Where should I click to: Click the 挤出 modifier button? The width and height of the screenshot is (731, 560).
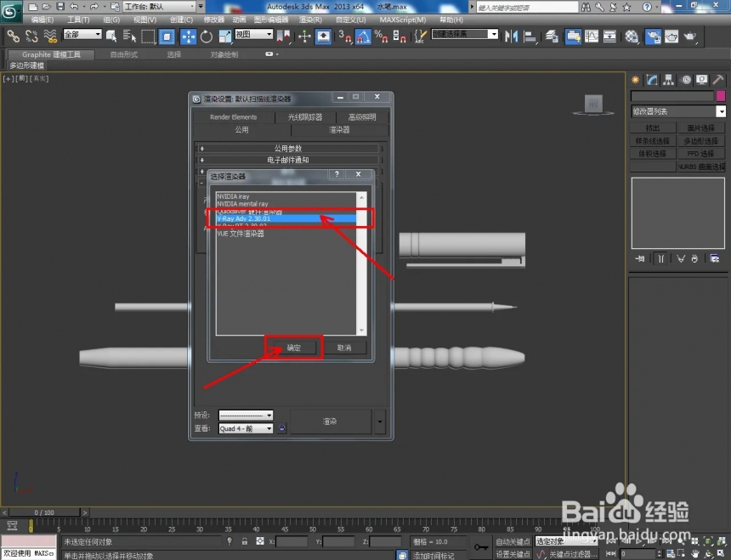click(652, 127)
